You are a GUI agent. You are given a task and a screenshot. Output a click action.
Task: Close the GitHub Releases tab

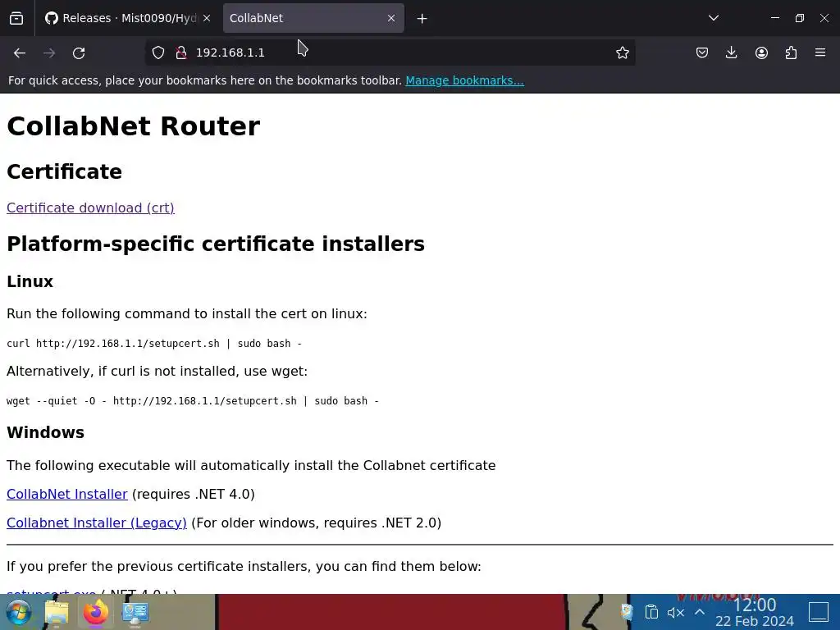tap(207, 18)
